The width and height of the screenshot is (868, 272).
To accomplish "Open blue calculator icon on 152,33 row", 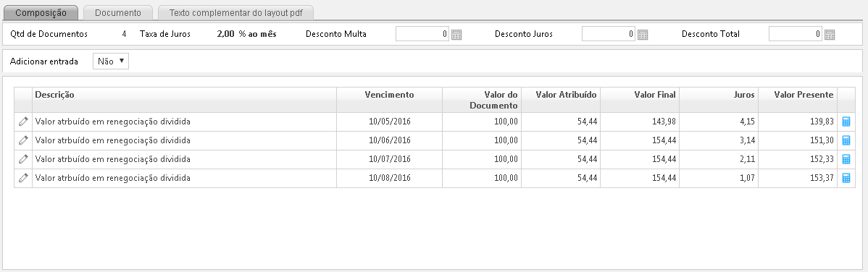I will [x=846, y=159].
